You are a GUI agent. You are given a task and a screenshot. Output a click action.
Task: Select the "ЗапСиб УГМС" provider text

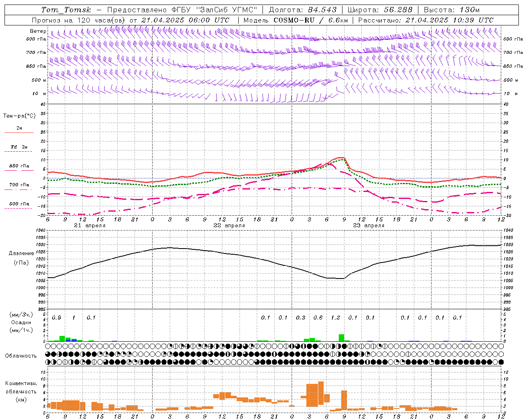coord(228,10)
